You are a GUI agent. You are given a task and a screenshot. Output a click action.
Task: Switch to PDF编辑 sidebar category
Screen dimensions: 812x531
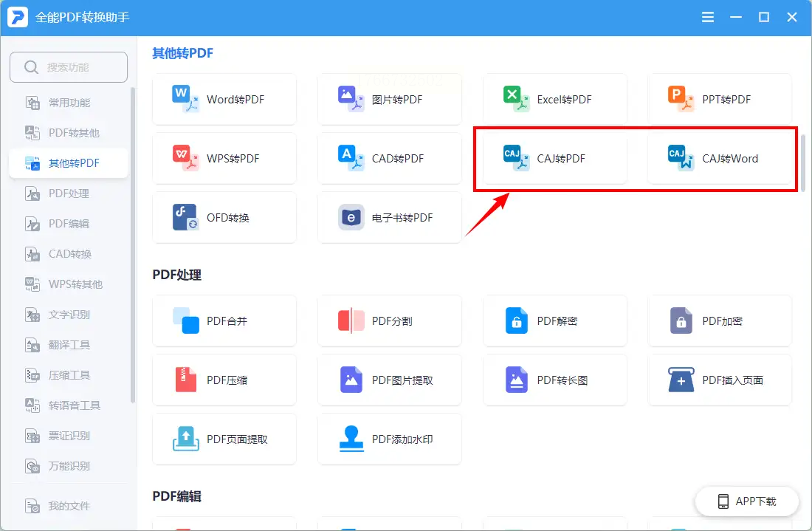tap(69, 223)
